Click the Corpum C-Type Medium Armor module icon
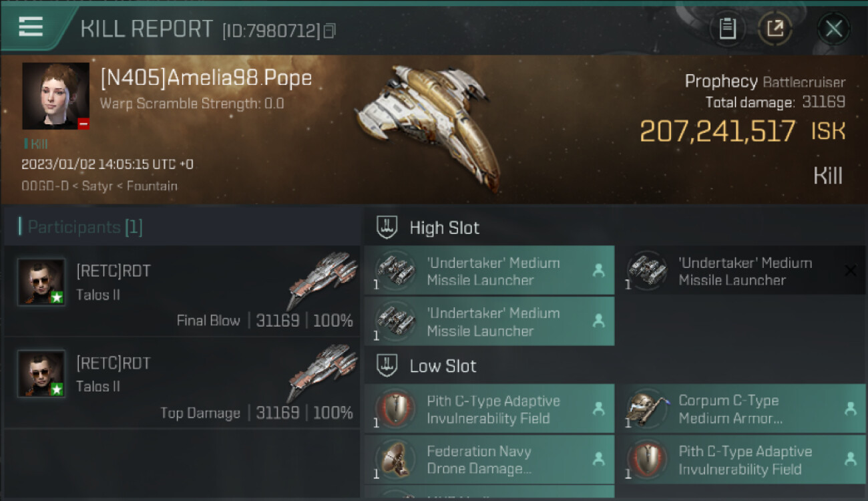 [x=647, y=408]
